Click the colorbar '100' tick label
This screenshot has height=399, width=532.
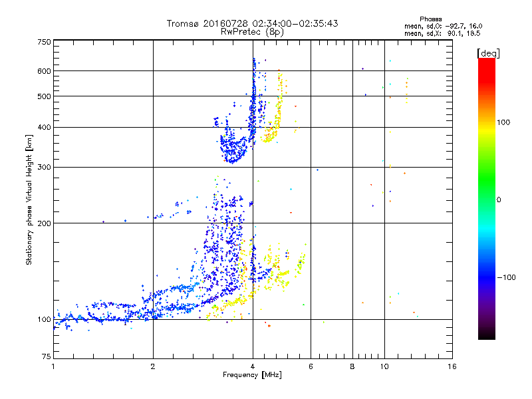coord(503,122)
